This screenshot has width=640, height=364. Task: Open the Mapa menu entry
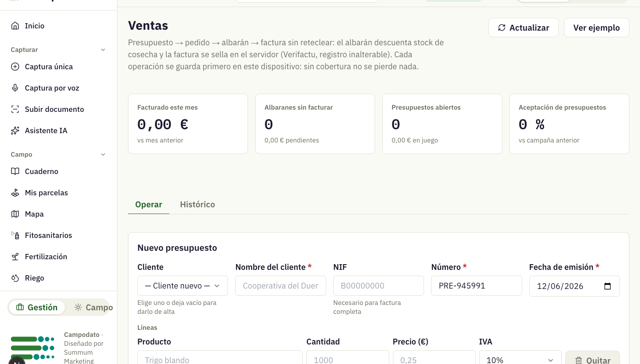coord(58,214)
